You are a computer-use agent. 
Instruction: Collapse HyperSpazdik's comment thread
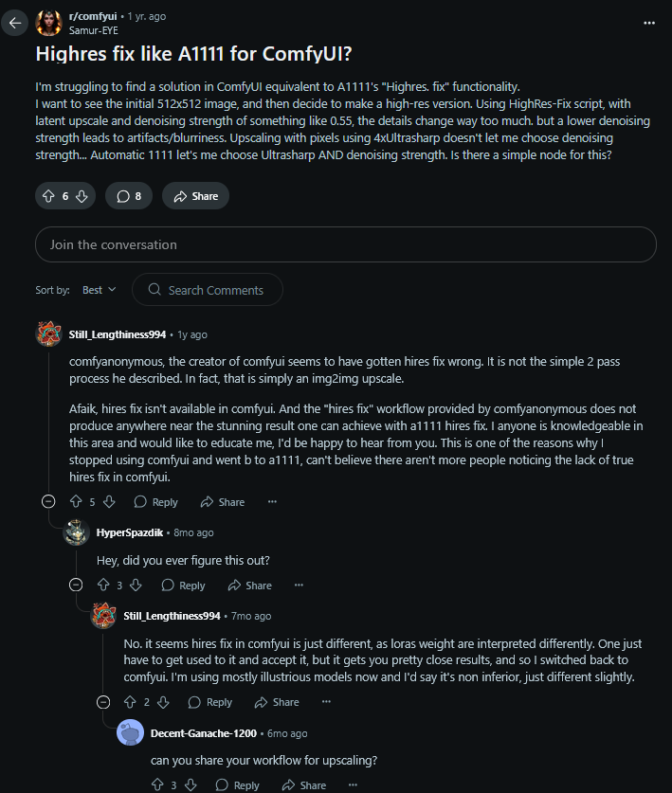76,586
